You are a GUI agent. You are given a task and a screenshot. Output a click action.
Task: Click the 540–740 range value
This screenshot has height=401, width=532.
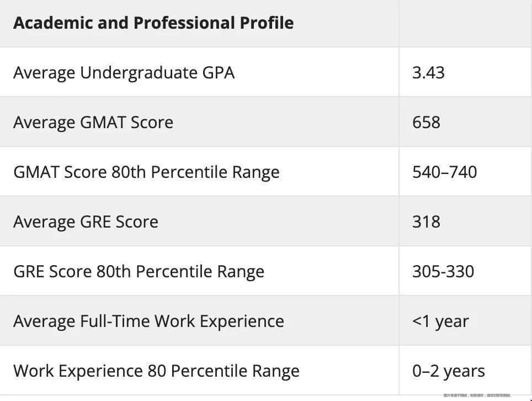[x=444, y=172]
